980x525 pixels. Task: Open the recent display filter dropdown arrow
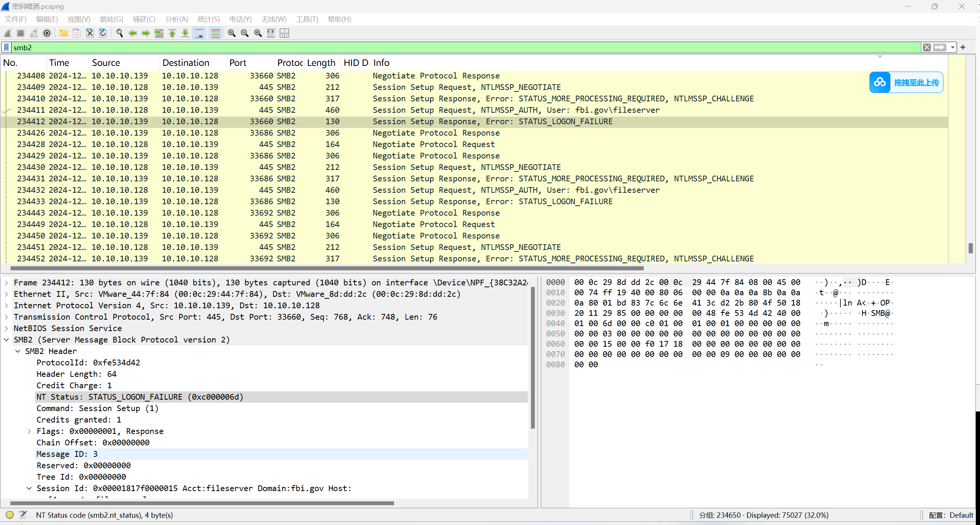953,48
